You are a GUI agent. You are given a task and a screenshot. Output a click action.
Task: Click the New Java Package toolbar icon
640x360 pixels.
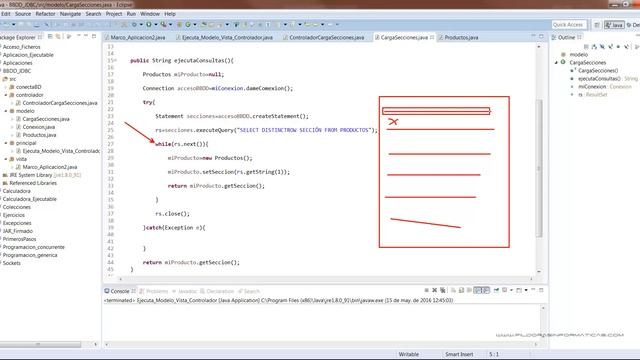click(x=179, y=24)
